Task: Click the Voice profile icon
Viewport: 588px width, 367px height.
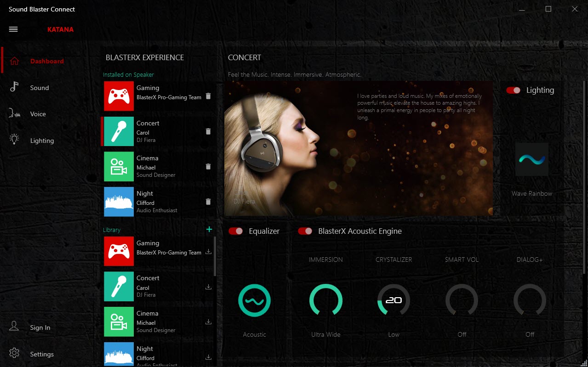Action: [15, 114]
